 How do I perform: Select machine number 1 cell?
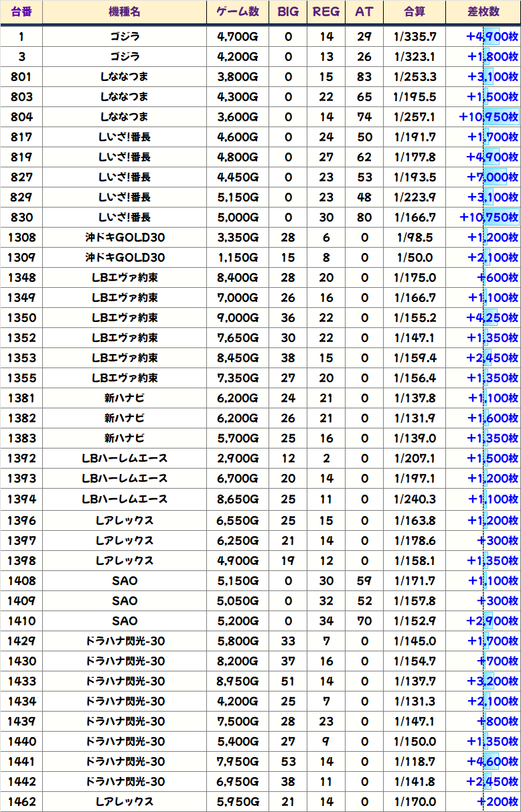(x=21, y=37)
